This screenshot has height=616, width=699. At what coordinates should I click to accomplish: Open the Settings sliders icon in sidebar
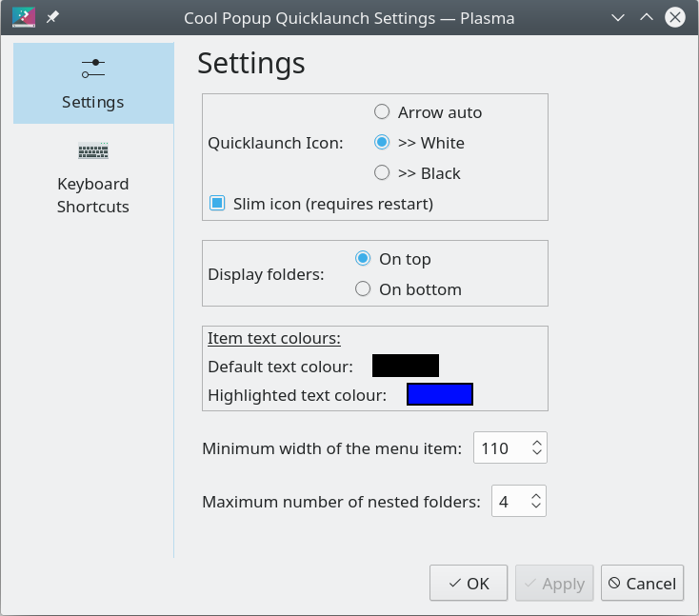tap(93, 69)
